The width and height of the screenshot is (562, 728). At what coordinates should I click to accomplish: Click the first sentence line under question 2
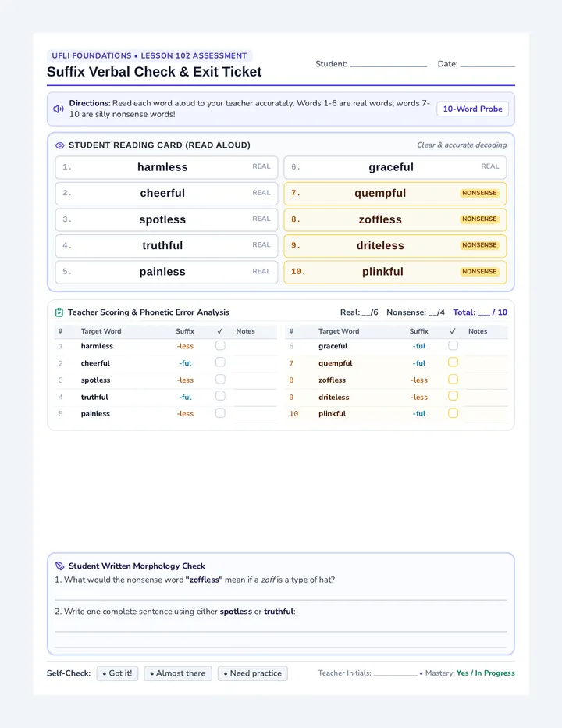[x=281, y=631]
